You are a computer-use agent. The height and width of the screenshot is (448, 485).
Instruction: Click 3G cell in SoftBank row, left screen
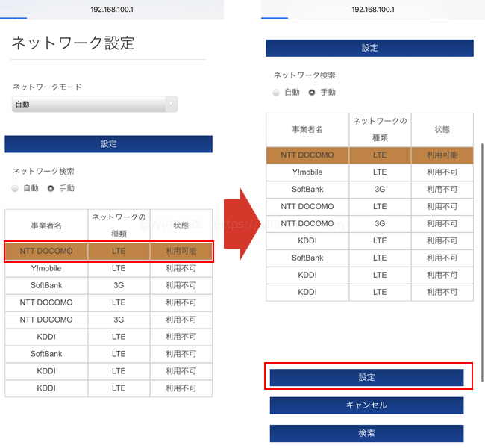[119, 285]
